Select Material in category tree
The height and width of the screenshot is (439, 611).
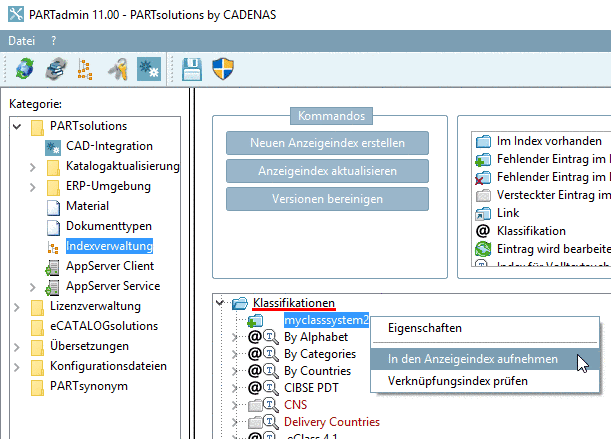(87, 206)
